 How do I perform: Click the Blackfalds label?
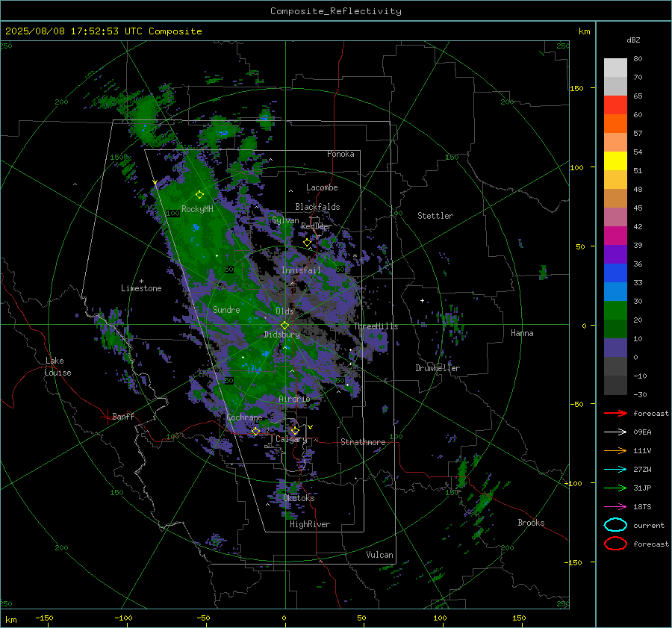click(x=317, y=207)
